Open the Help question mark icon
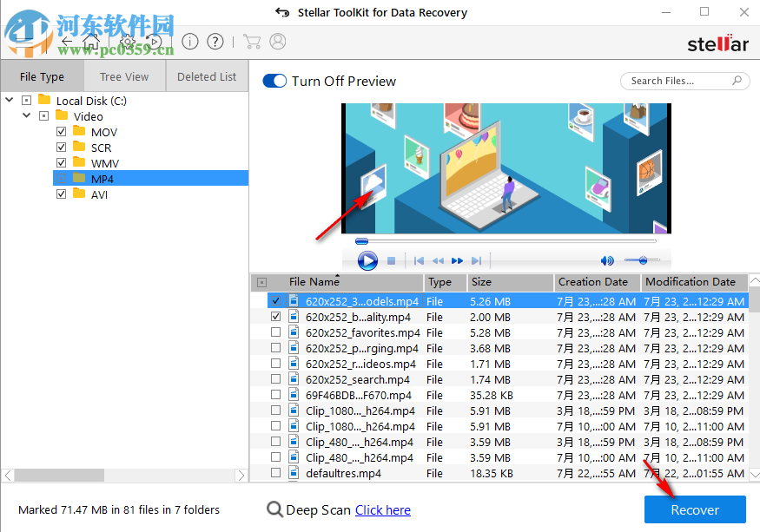Screen dimensions: 760x532 (x=214, y=41)
